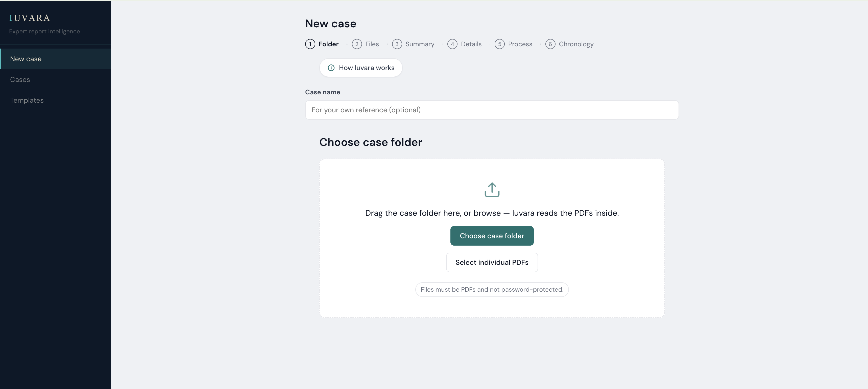Jump to the Files step label

(372, 44)
